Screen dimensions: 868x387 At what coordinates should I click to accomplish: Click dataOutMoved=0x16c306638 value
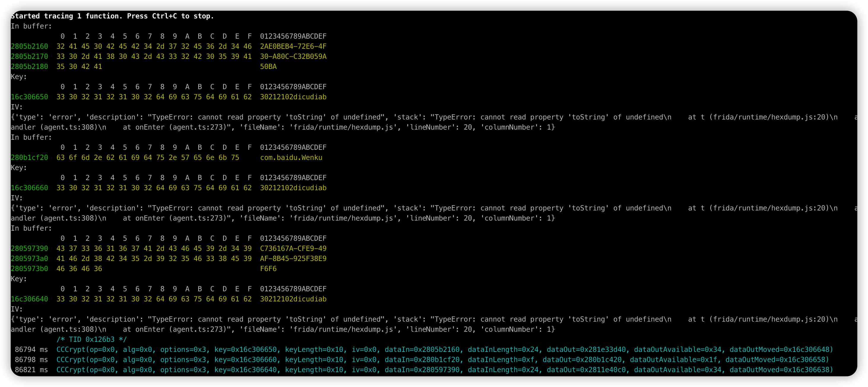pos(781,370)
